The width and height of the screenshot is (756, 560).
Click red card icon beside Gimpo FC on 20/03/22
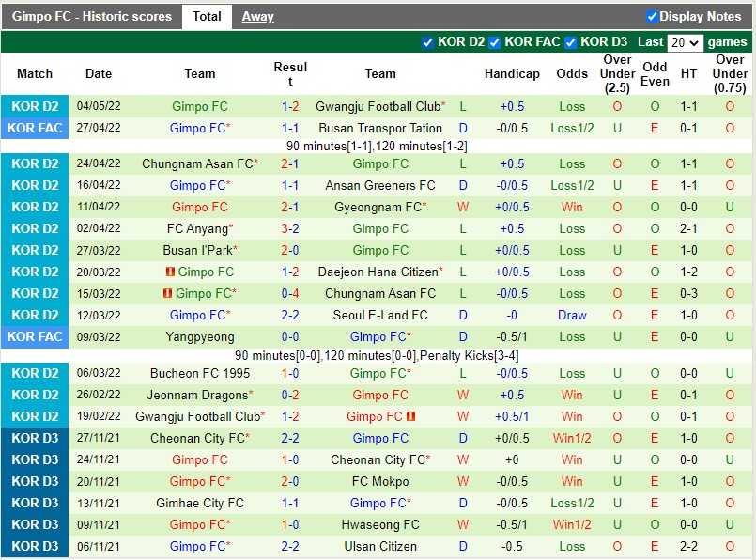(170, 272)
